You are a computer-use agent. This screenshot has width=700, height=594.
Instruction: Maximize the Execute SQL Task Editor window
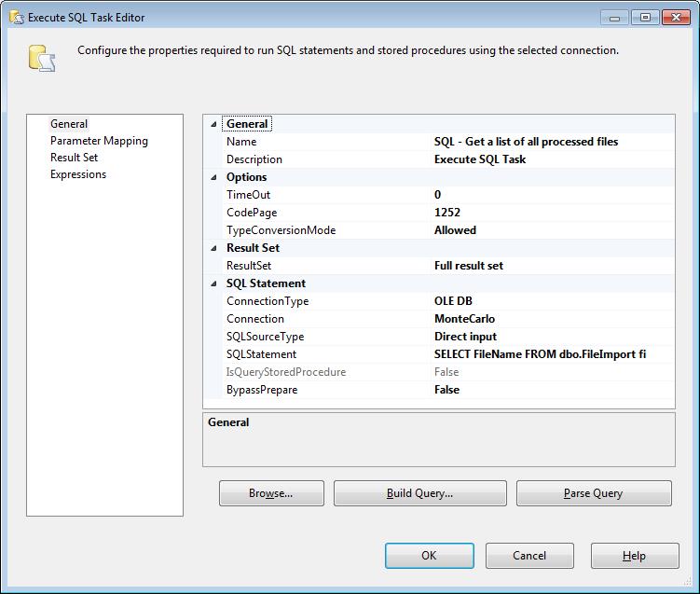[x=645, y=18]
